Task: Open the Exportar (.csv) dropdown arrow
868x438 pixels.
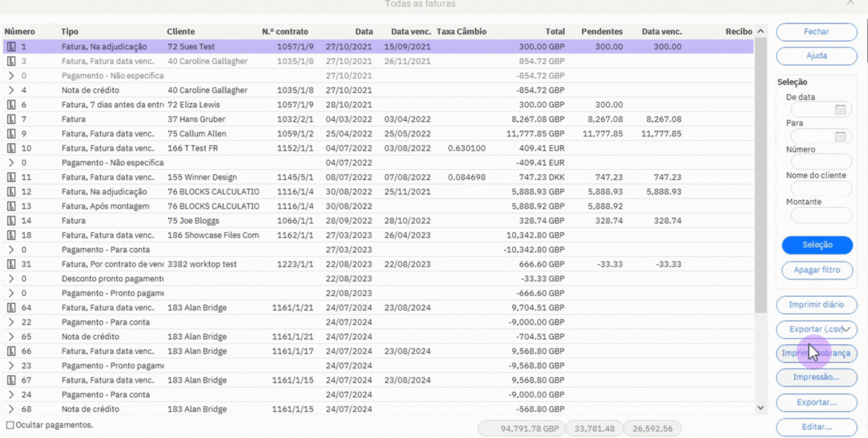Action: 848,329
